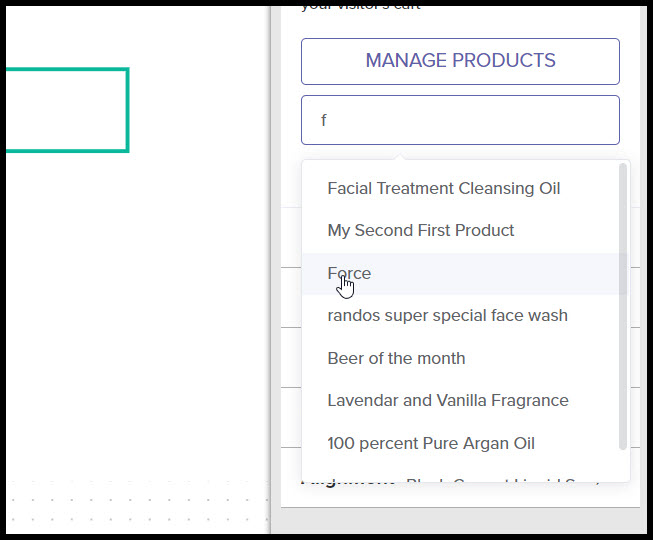Click the suggestion list scrollbar thumb

[x=623, y=300]
